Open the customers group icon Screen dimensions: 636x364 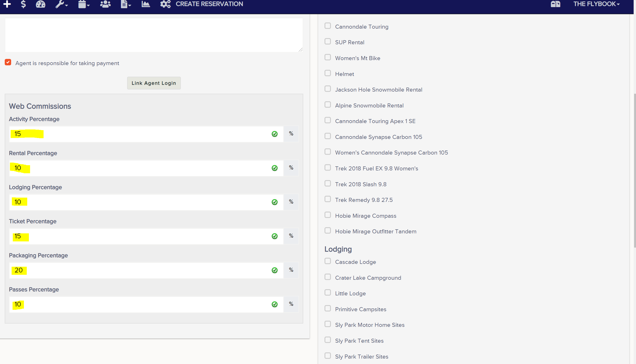click(x=105, y=4)
